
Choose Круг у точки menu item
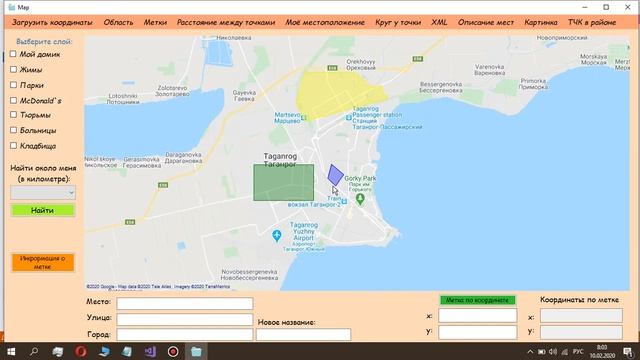[x=398, y=22]
